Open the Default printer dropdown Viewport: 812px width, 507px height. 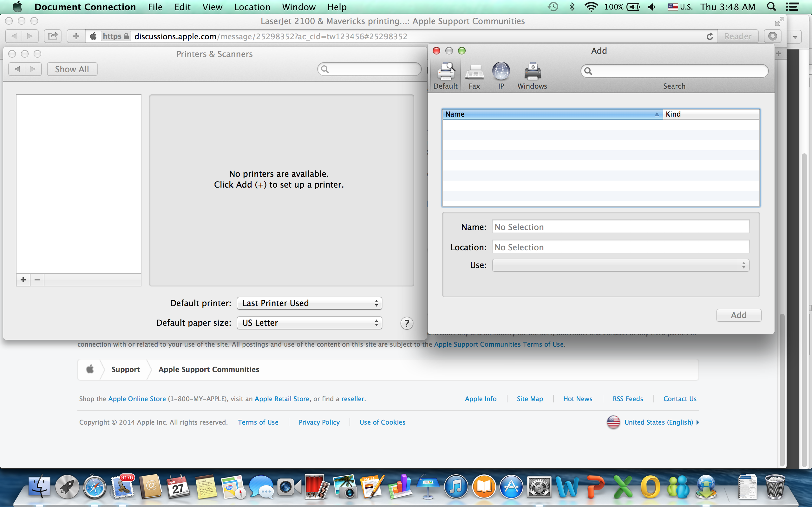309,303
